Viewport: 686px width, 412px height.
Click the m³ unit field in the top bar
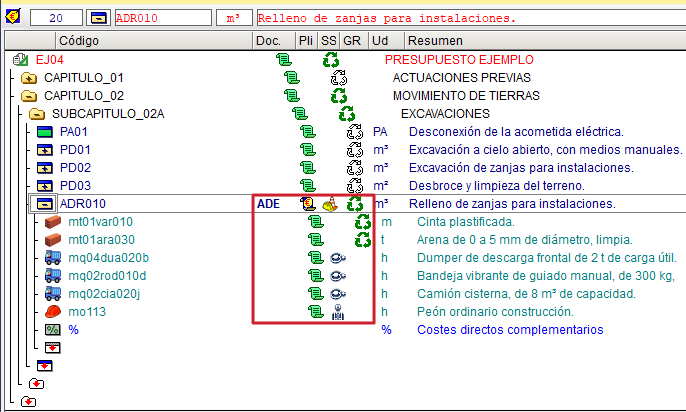coord(234,18)
